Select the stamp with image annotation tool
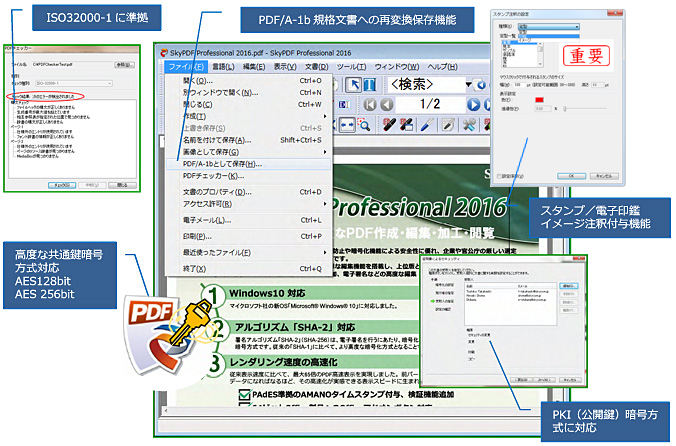 click(x=406, y=125)
